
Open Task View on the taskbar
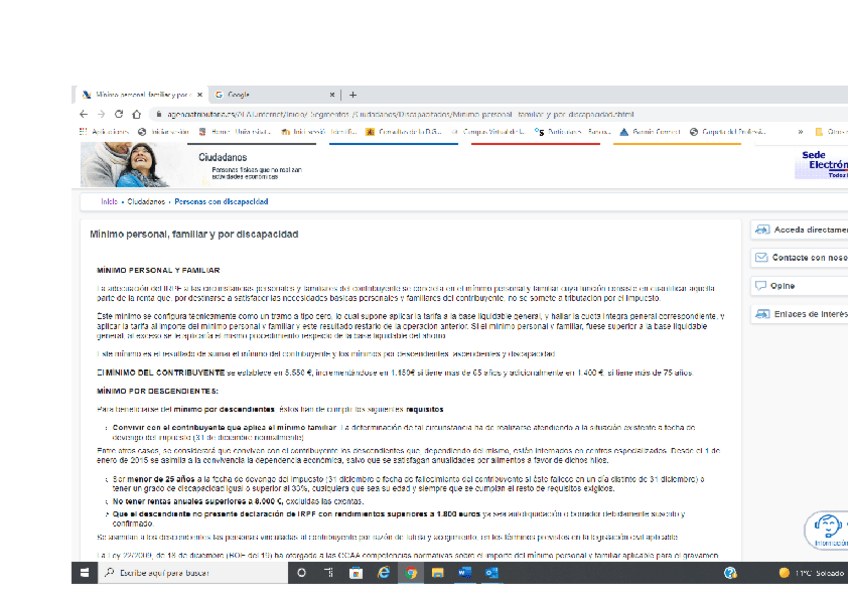[x=329, y=573]
